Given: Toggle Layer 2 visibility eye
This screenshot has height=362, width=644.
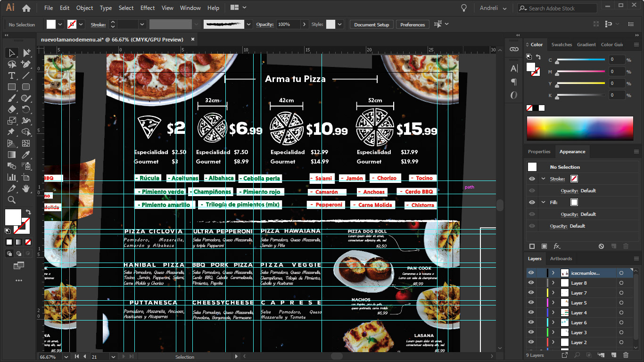Looking at the screenshot, I should (x=531, y=342).
